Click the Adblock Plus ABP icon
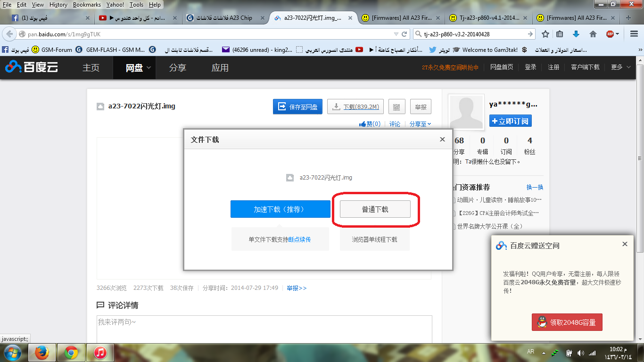The height and width of the screenshot is (362, 644). coord(610,34)
